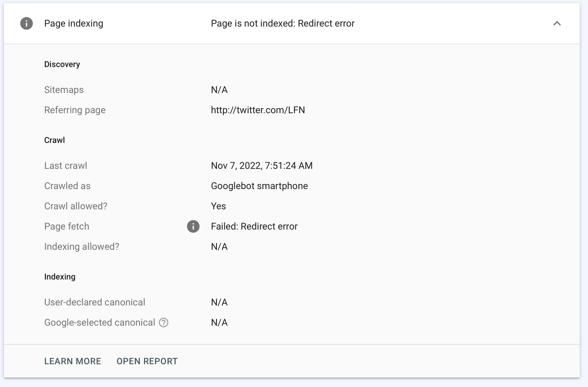Image resolution: width=588 pixels, height=387 pixels.
Task: Open the Google-selected canonical help icon
Action: [164, 322]
